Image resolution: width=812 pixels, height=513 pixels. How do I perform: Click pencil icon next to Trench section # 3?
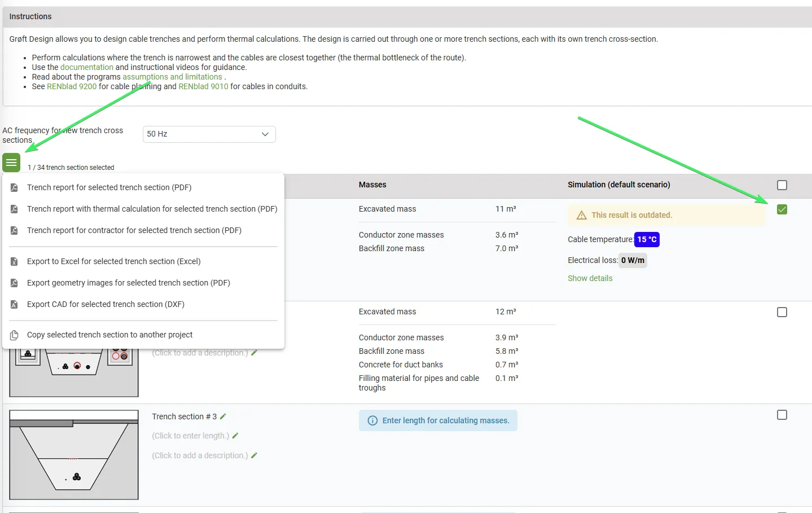pyautogui.click(x=223, y=416)
